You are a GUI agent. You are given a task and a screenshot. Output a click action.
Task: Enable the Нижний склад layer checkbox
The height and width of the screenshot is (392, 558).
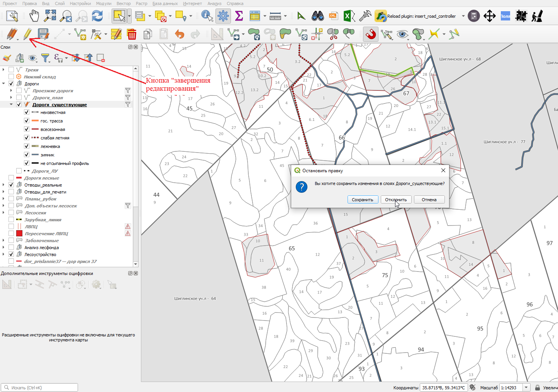[11, 77]
